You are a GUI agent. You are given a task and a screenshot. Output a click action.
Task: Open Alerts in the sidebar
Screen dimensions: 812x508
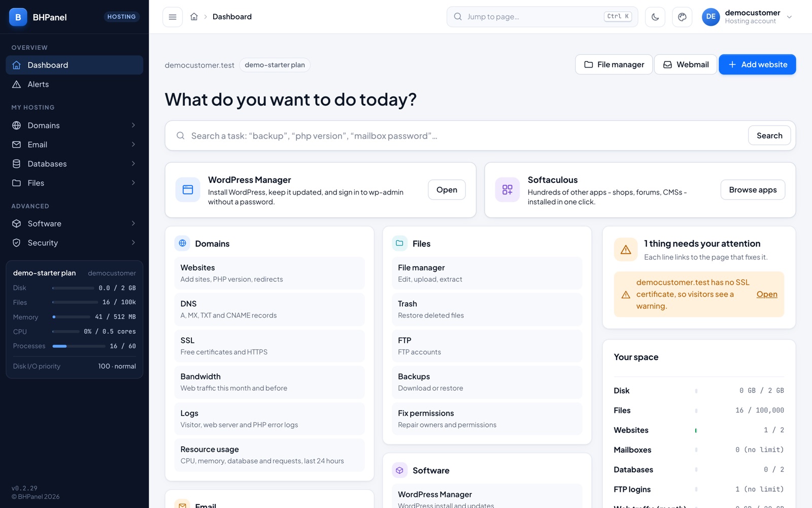pos(75,84)
